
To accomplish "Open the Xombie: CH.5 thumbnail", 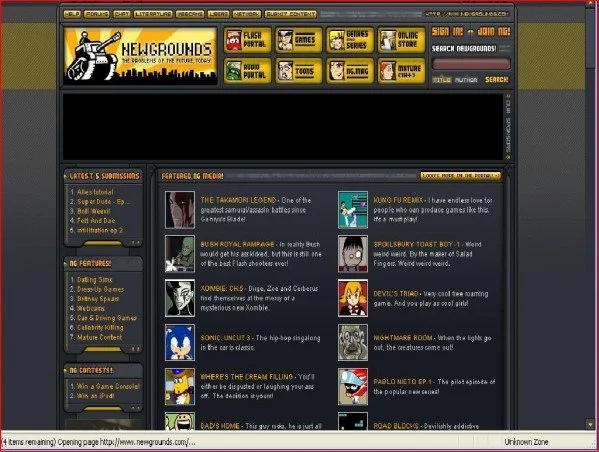I will click(180, 298).
